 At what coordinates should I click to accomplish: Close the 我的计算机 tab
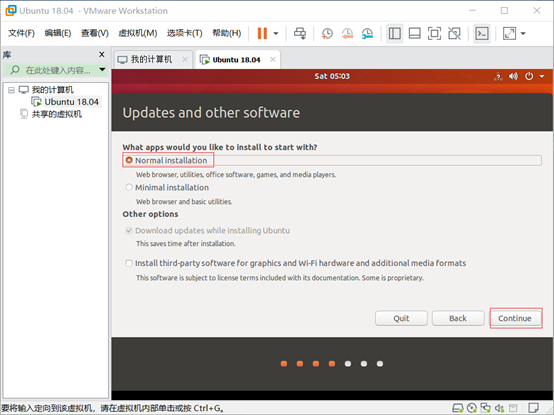(185, 59)
